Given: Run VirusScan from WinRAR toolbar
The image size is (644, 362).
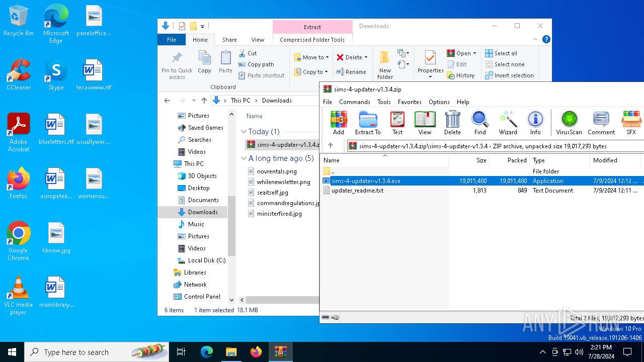Looking at the screenshot, I should click(x=569, y=123).
